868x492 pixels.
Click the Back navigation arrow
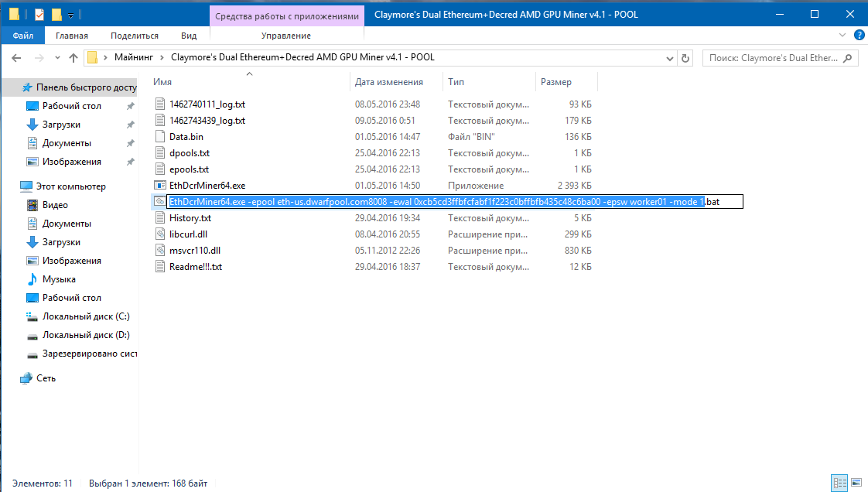pyautogui.click(x=16, y=57)
